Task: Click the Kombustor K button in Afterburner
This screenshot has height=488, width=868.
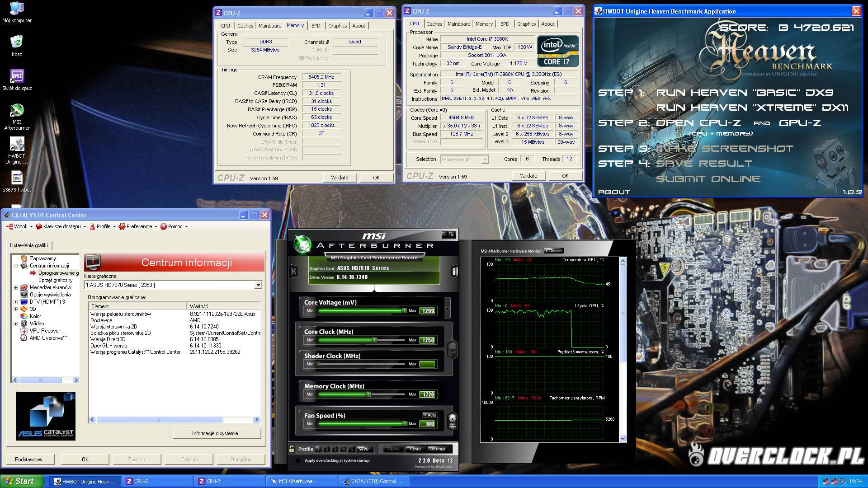Action: point(293,271)
